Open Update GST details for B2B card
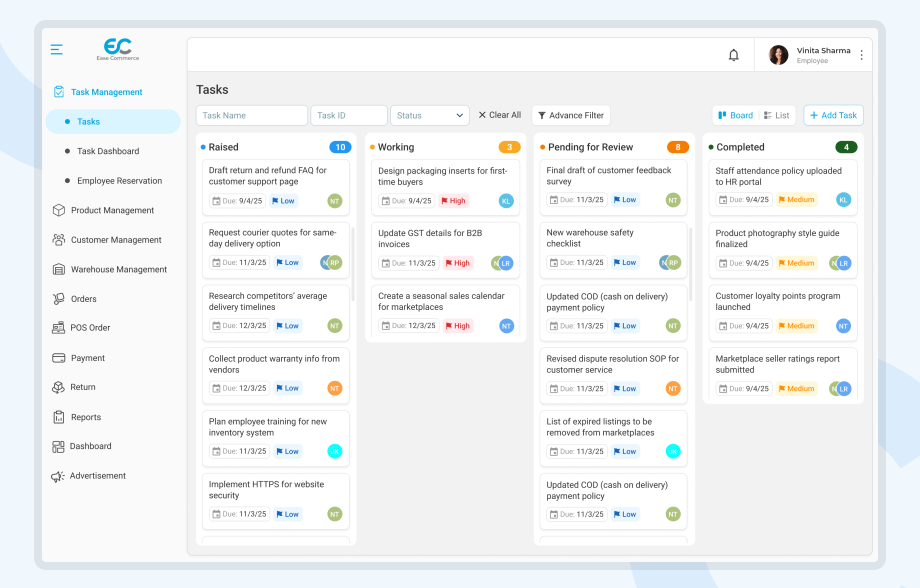Screen dimensions: 920x588 pos(445,250)
